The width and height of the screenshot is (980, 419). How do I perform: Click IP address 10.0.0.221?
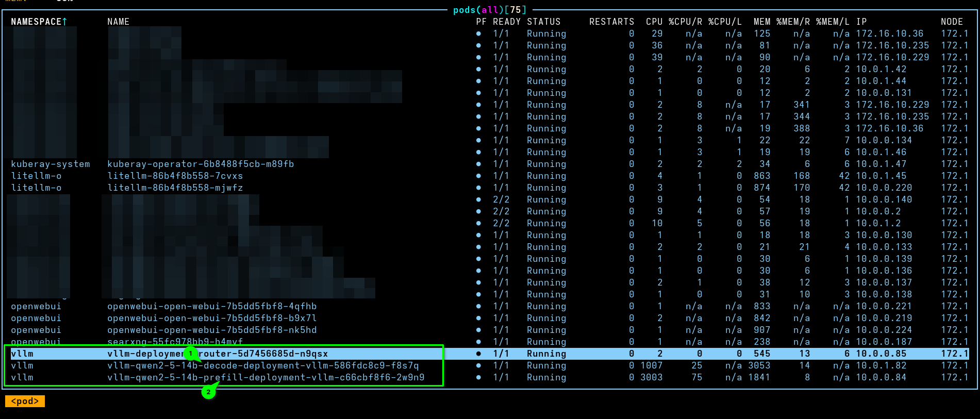(x=884, y=306)
